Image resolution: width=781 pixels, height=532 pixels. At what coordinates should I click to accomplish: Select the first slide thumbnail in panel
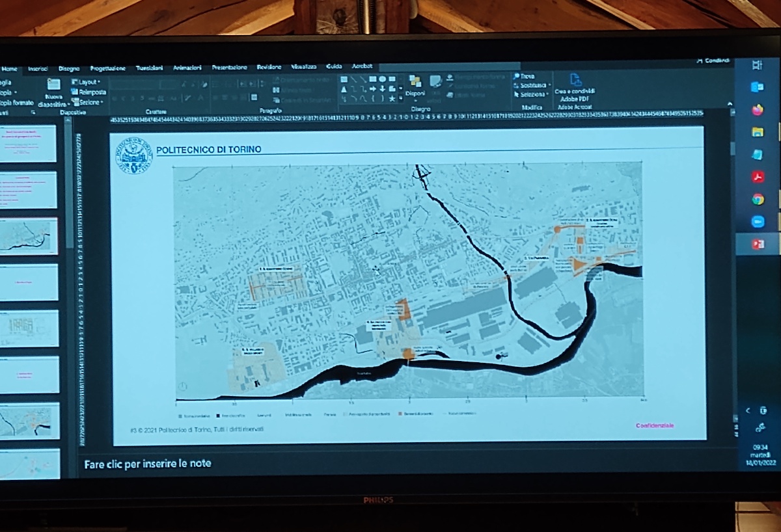[28, 144]
